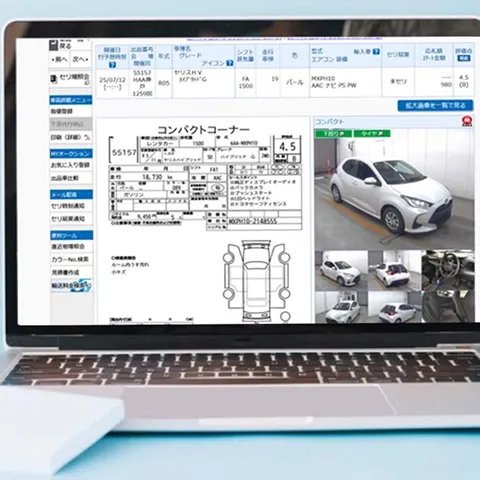Viewport: 480px width, 480px height.
Task: Click the 戻る back icon
Action: [x=54, y=45]
